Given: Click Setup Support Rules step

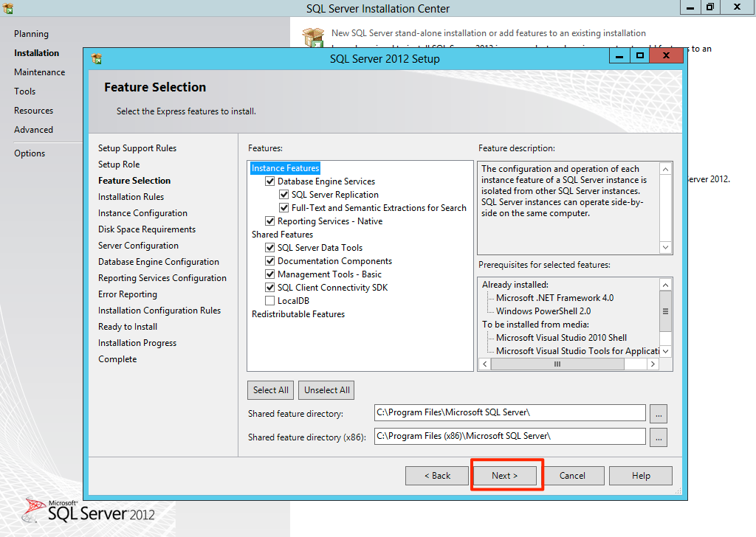Looking at the screenshot, I should click(137, 148).
